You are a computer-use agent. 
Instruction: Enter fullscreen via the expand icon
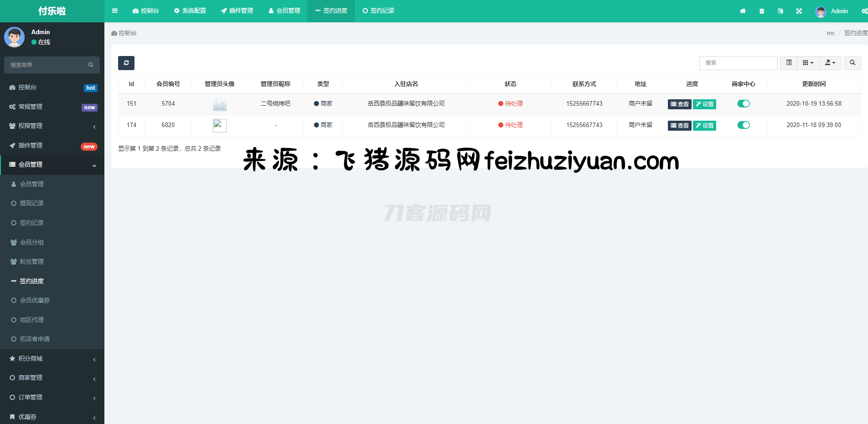coord(799,11)
